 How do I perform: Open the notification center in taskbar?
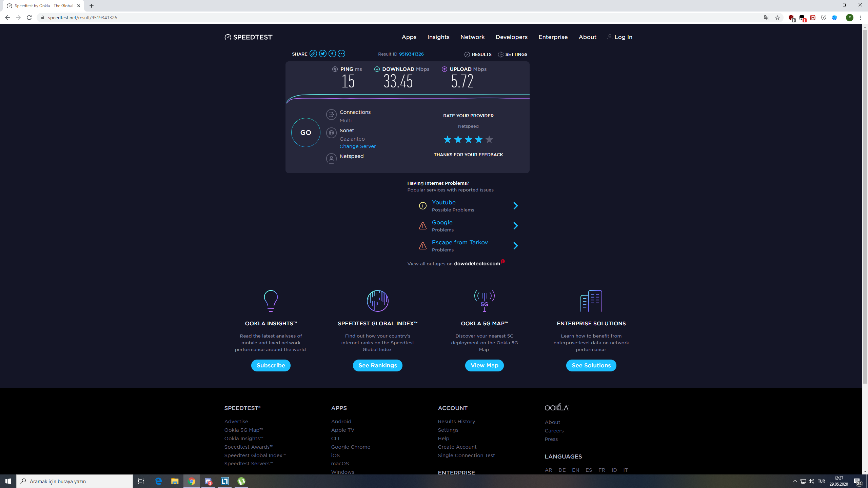(x=857, y=481)
